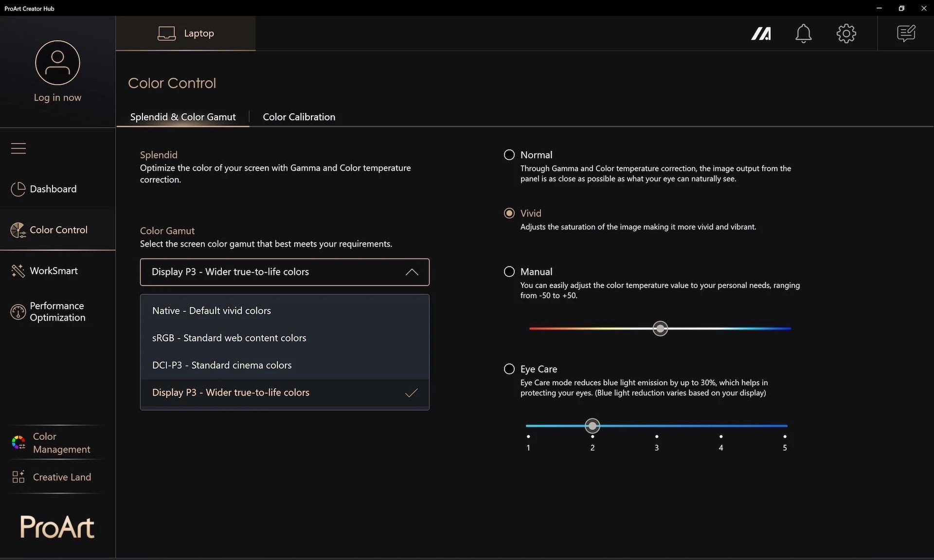Image resolution: width=934 pixels, height=560 pixels.
Task: Select the Normal Splendid mode
Action: coord(509,155)
